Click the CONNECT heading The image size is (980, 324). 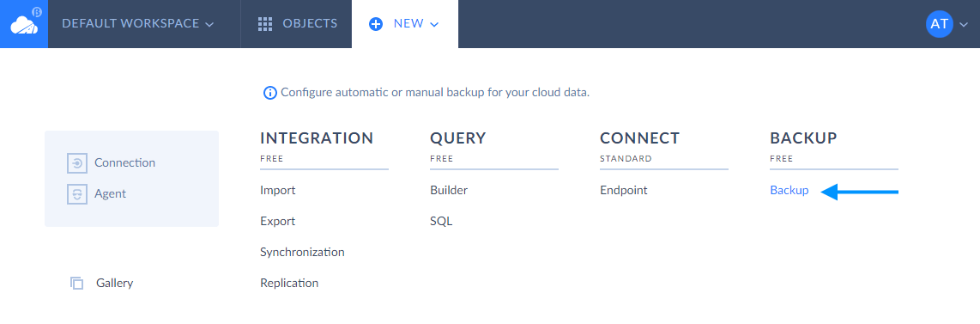(640, 138)
